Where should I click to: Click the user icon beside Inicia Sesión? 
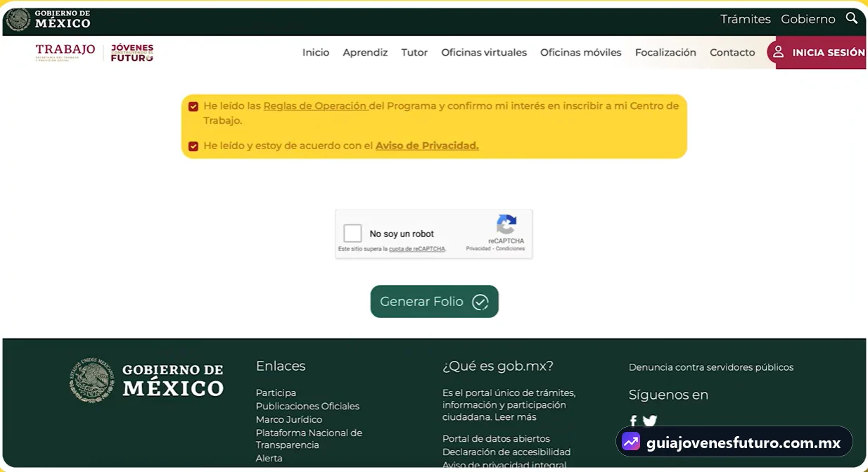[x=778, y=52]
